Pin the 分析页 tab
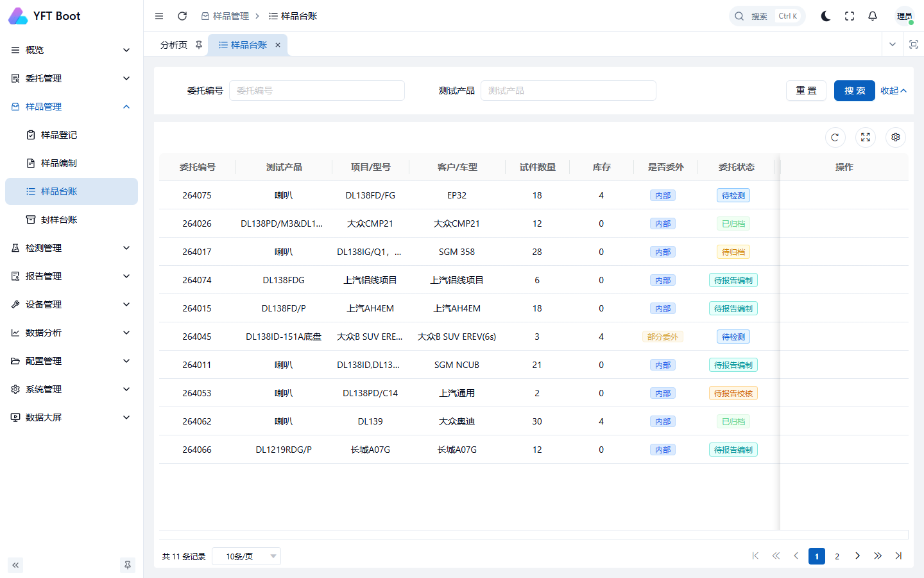The image size is (924, 578). click(x=199, y=45)
